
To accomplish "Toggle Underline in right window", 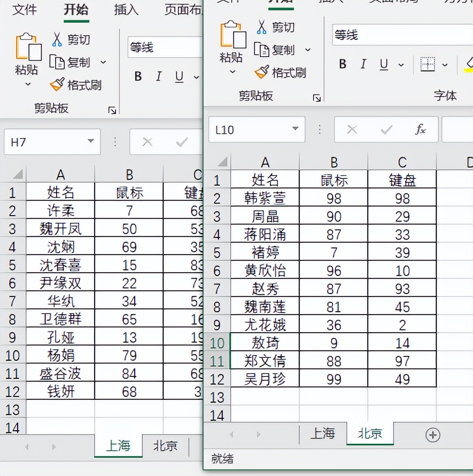I will pos(384,64).
